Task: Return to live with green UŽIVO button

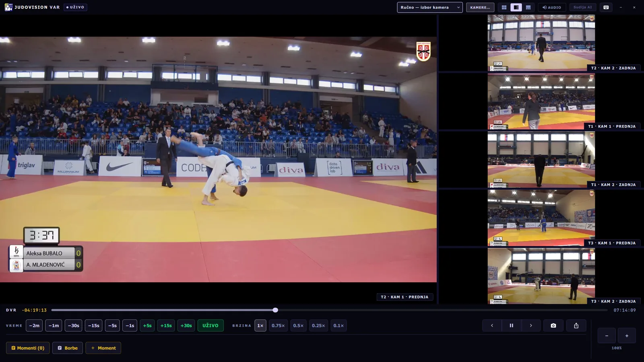Action: click(211, 325)
